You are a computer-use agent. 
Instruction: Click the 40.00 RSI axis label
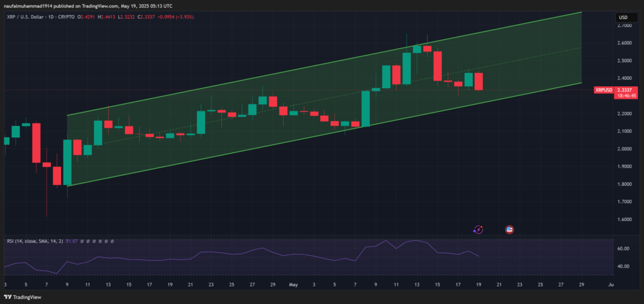pyautogui.click(x=623, y=266)
